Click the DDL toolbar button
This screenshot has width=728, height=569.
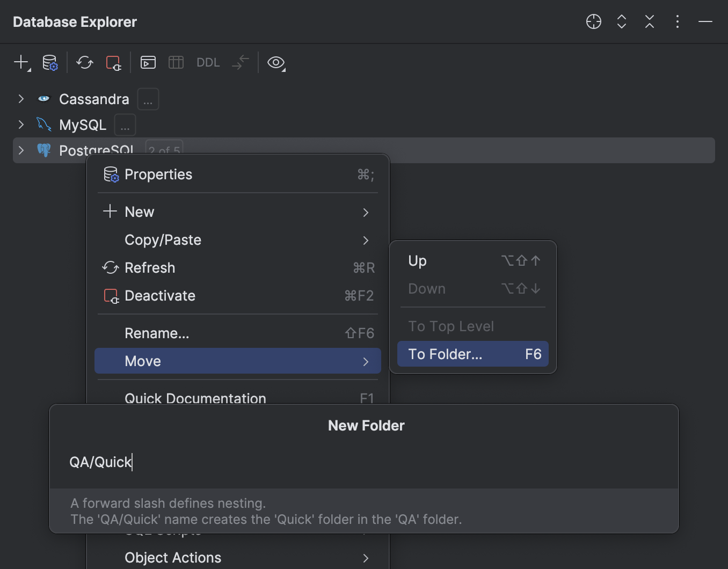(x=208, y=62)
